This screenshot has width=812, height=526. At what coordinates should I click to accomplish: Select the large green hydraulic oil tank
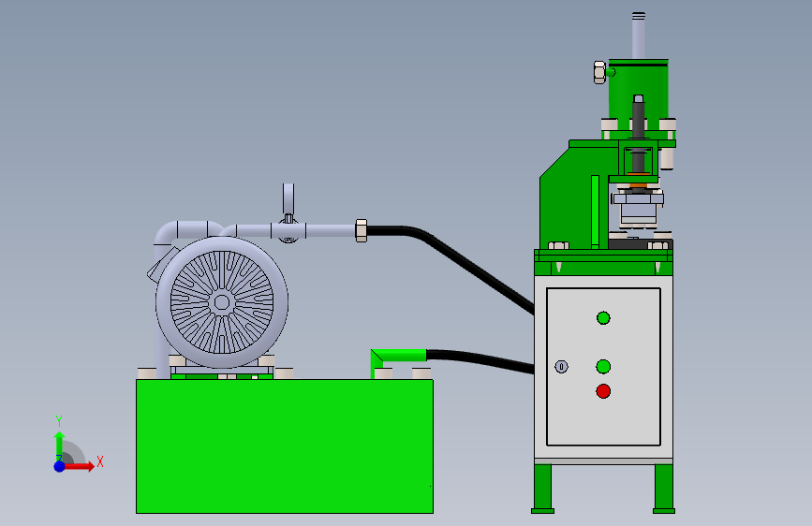pyautogui.click(x=285, y=446)
